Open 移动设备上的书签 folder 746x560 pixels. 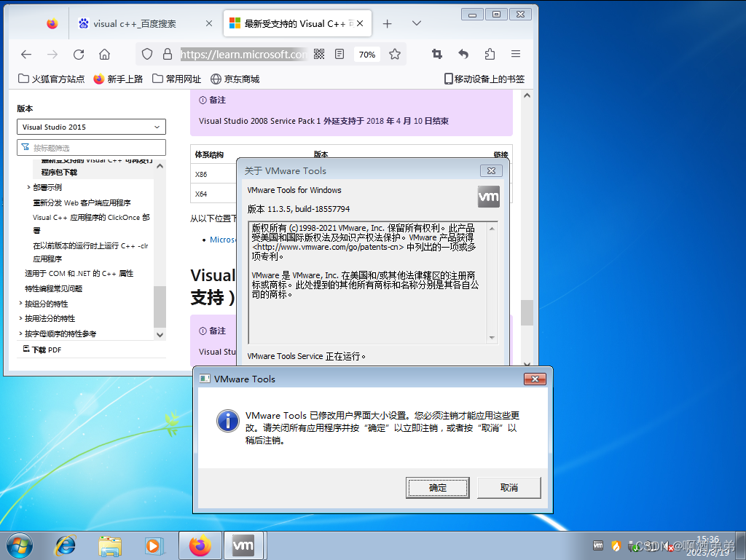pos(484,79)
